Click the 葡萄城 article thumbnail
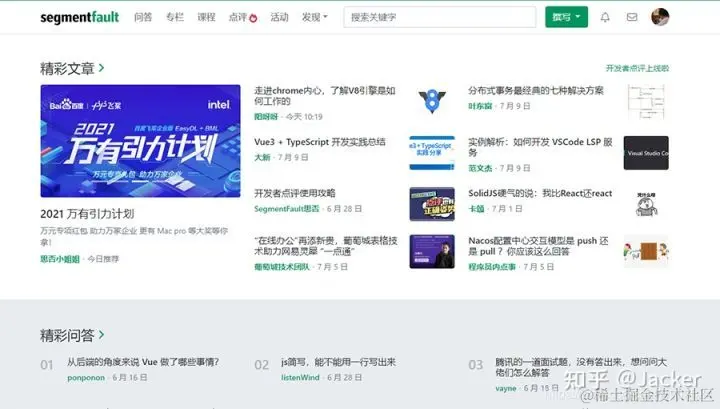 (x=432, y=252)
